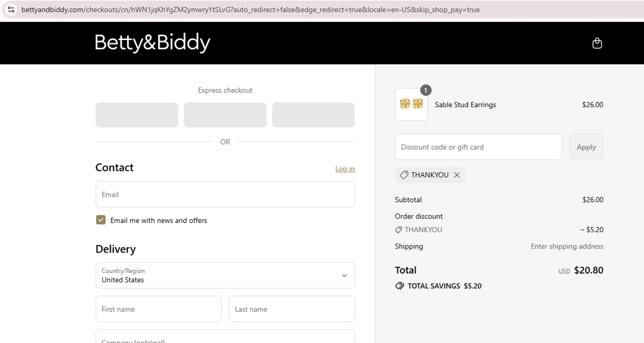This screenshot has height=343, width=644.
Task: Open the shopping bag cart icon
Action: (597, 43)
